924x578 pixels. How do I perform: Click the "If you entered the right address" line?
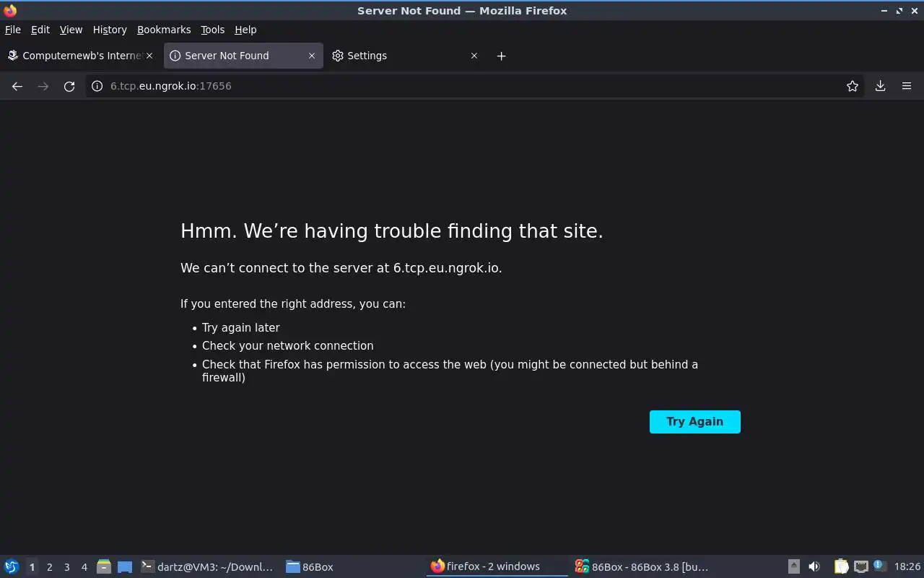point(293,304)
